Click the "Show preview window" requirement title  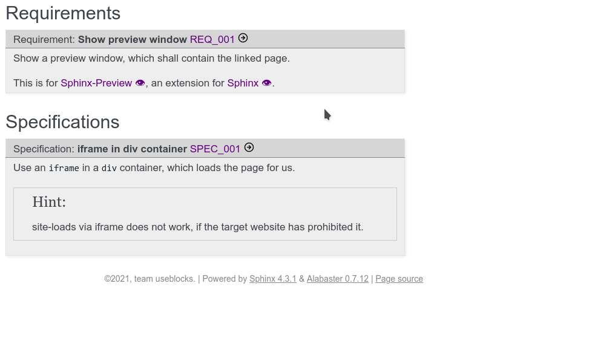coord(132,39)
